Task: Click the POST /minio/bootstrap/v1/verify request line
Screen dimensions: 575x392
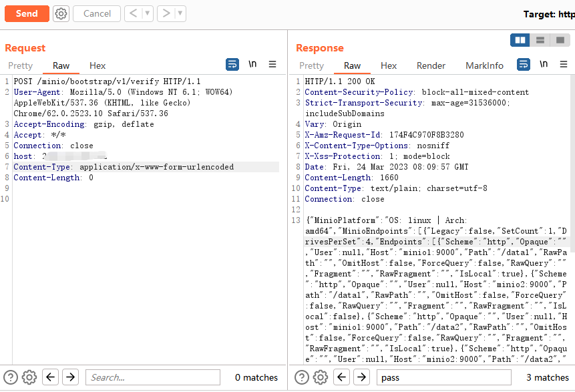Action: pyautogui.click(x=107, y=81)
